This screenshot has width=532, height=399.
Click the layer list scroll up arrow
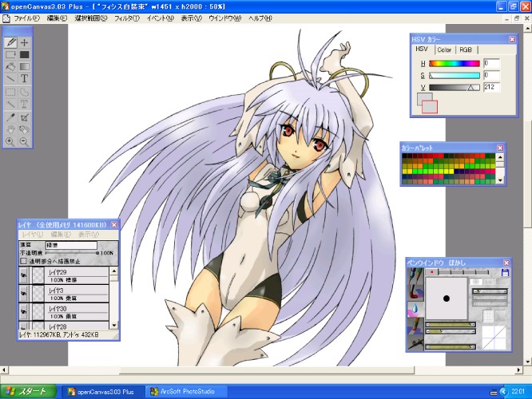pos(114,271)
